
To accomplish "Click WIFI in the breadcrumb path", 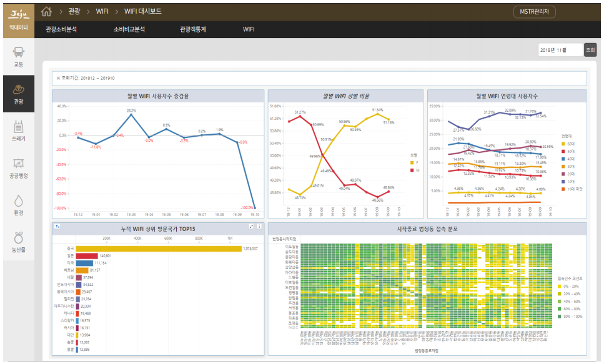I will [x=102, y=12].
